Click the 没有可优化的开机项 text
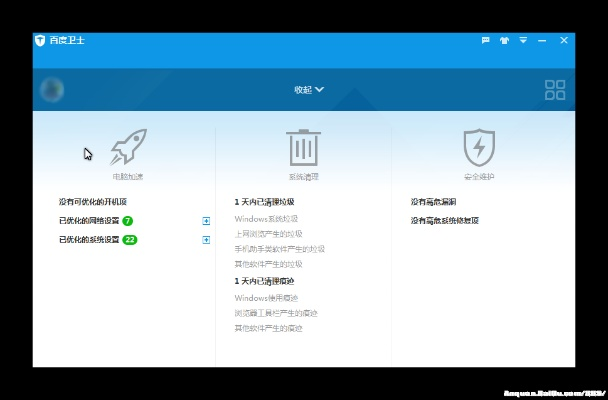The width and height of the screenshot is (608, 400). [93, 201]
